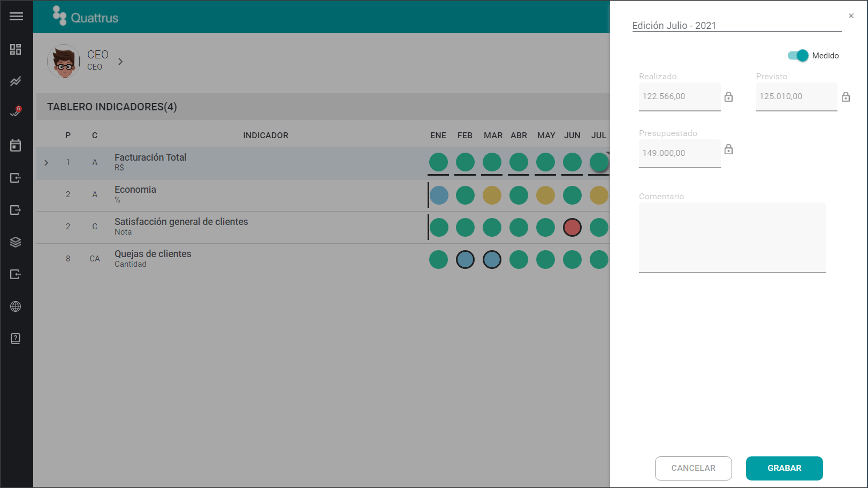Select Economia ENE blue circle
Viewport: 868px width, 488px height.
439,195
